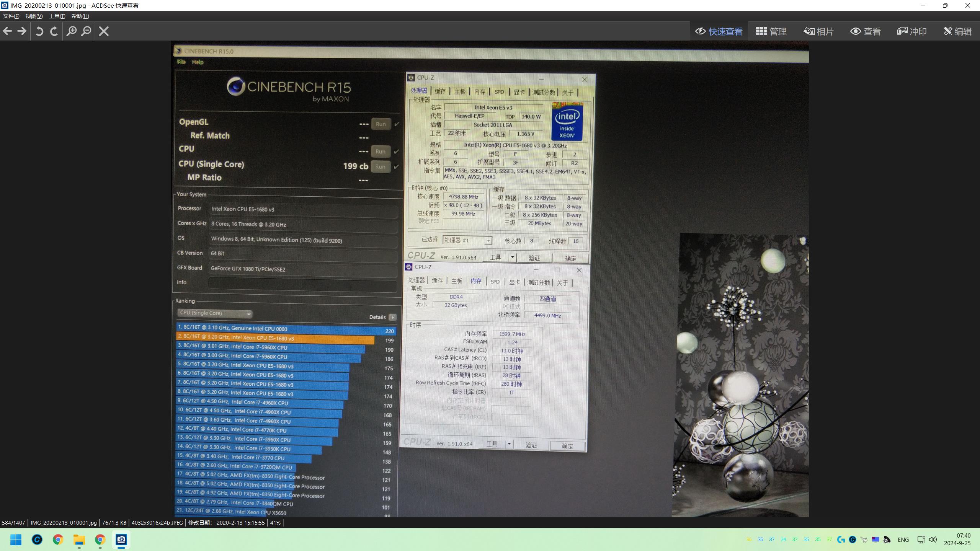Viewport: 980px width, 551px height.
Task: Open the 视图(V) menu
Action: [34, 16]
